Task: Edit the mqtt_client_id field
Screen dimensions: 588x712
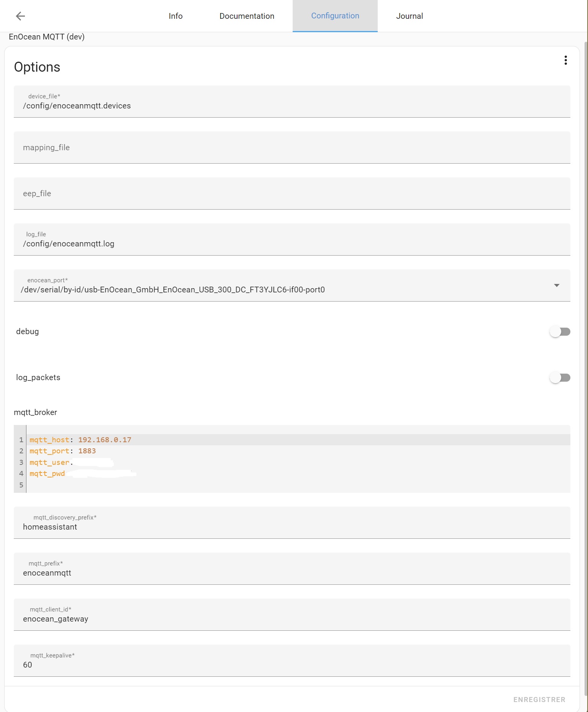Action: (291, 619)
